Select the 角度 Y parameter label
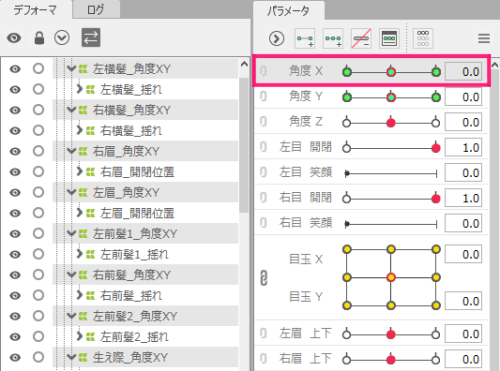 click(306, 96)
